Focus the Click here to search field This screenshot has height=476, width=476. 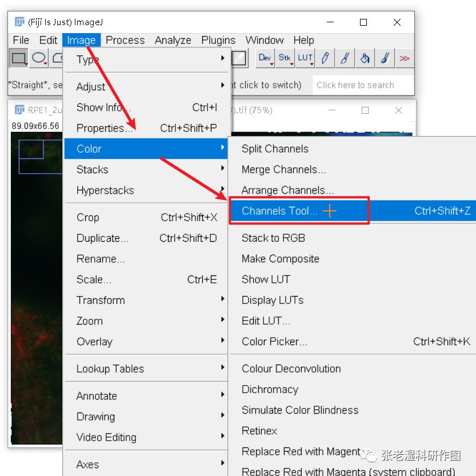[x=363, y=85]
